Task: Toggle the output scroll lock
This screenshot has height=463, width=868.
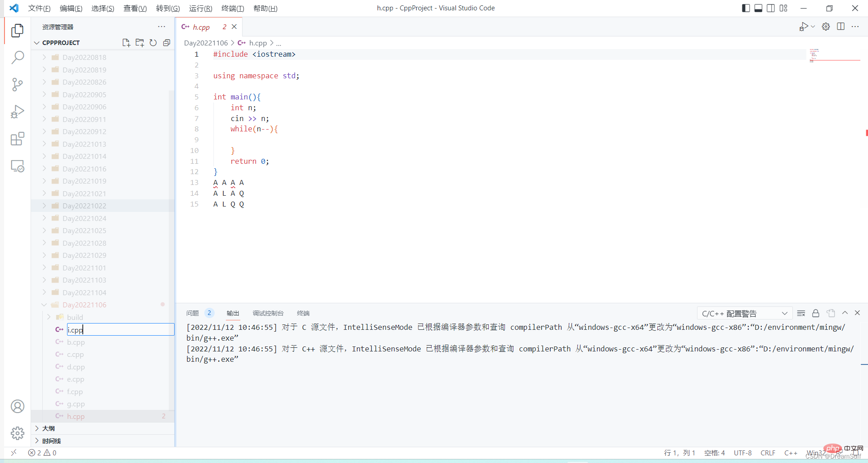Action: (815, 313)
